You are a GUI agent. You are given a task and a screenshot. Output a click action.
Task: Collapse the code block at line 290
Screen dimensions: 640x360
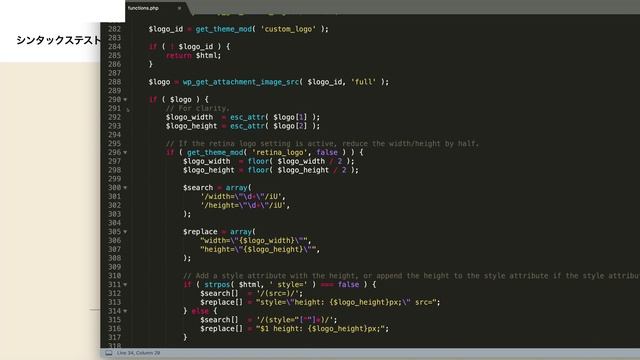125,100
